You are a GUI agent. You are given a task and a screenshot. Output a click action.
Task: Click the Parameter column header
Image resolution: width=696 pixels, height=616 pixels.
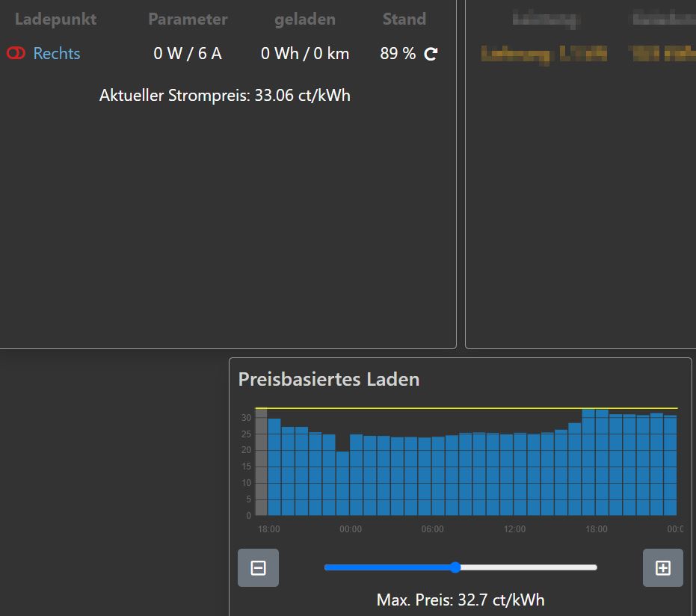point(188,19)
